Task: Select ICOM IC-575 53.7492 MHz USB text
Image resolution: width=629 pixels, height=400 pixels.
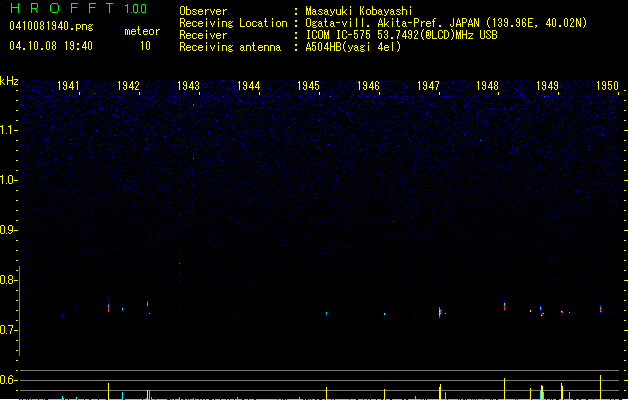Action: [402, 35]
